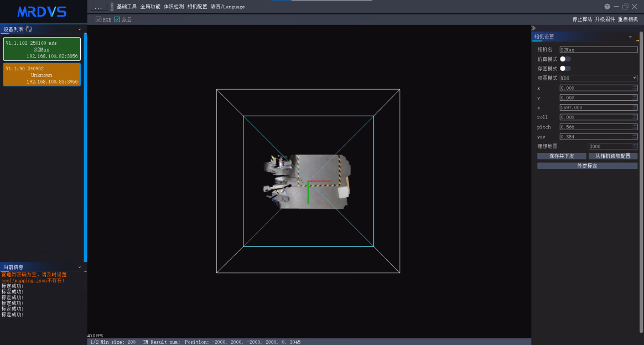Click the '...' toolbar button
Image resolution: width=644 pixels, height=345 pixels.
[98, 7]
